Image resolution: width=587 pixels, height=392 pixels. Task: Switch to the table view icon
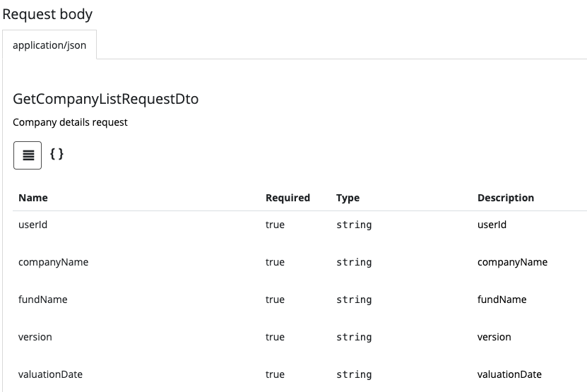28,155
